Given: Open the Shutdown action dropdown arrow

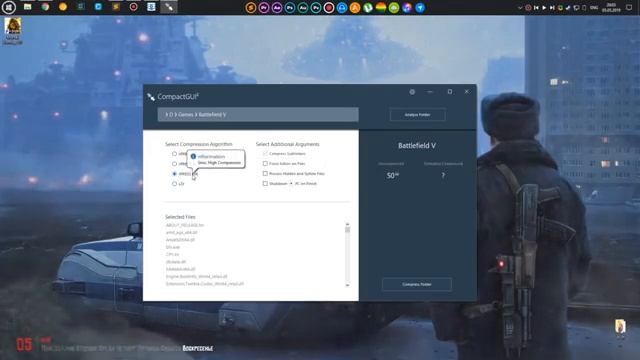Looking at the screenshot, I should (291, 184).
